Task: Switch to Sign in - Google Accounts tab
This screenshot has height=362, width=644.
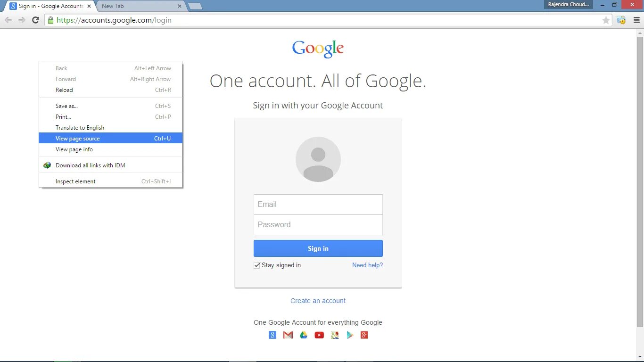Action: [50, 6]
